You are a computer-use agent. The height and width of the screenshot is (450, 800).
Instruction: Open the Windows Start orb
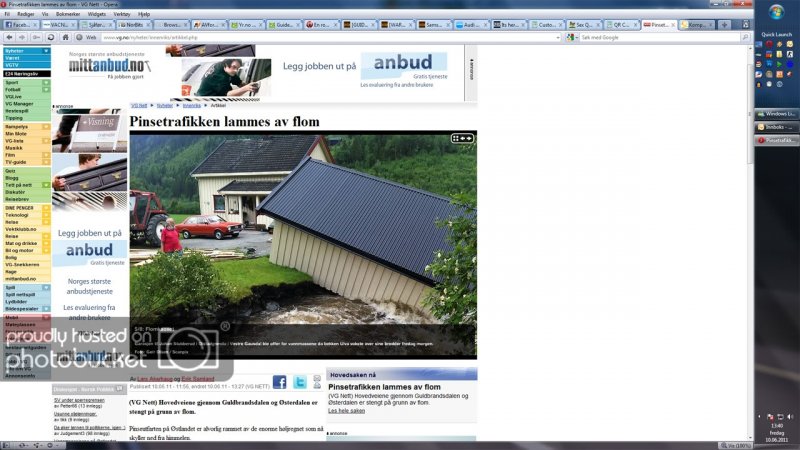[x=776, y=12]
